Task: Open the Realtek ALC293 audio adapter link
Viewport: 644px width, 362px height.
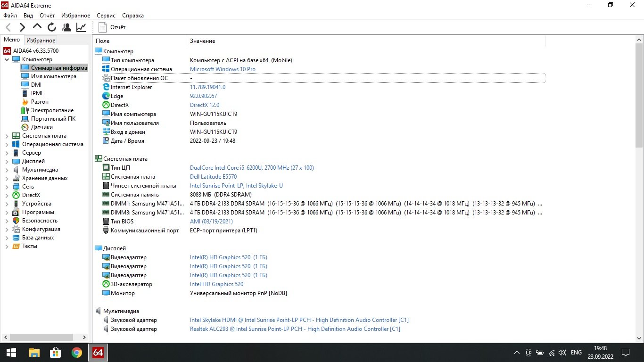Action: 295,329
